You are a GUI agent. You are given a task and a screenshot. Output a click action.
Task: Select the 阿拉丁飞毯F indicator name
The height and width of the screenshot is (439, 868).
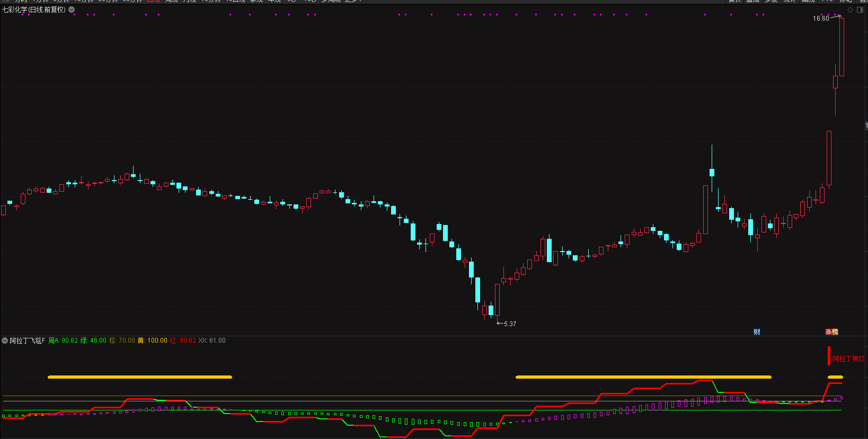tap(28, 341)
